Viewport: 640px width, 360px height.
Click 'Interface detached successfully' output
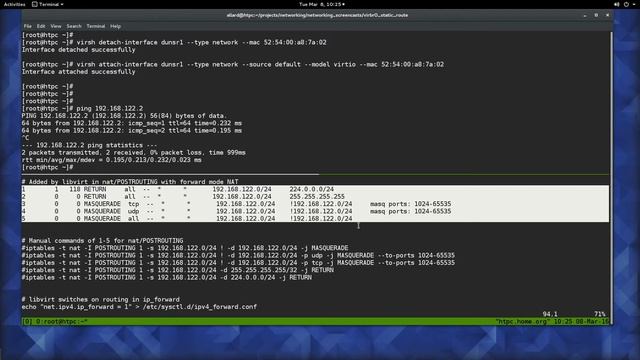tap(78, 50)
